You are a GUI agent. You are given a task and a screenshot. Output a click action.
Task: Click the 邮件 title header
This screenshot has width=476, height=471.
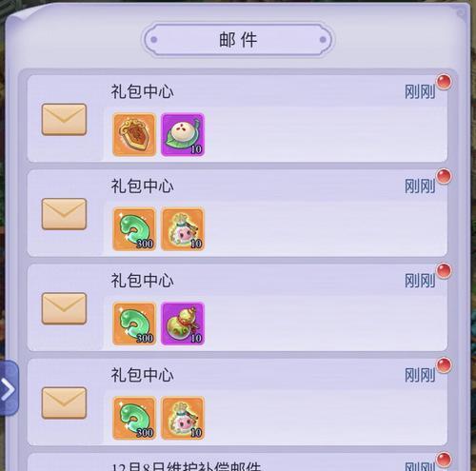(x=238, y=40)
